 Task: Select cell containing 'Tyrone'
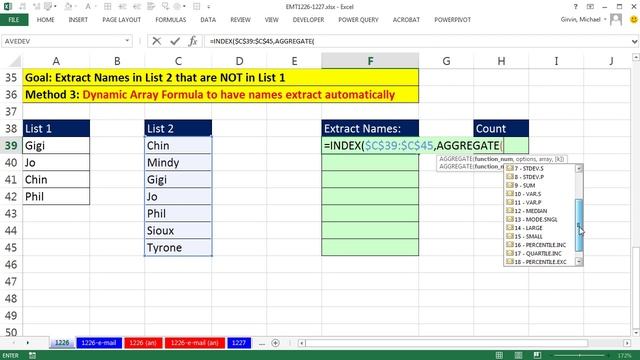coord(178,248)
